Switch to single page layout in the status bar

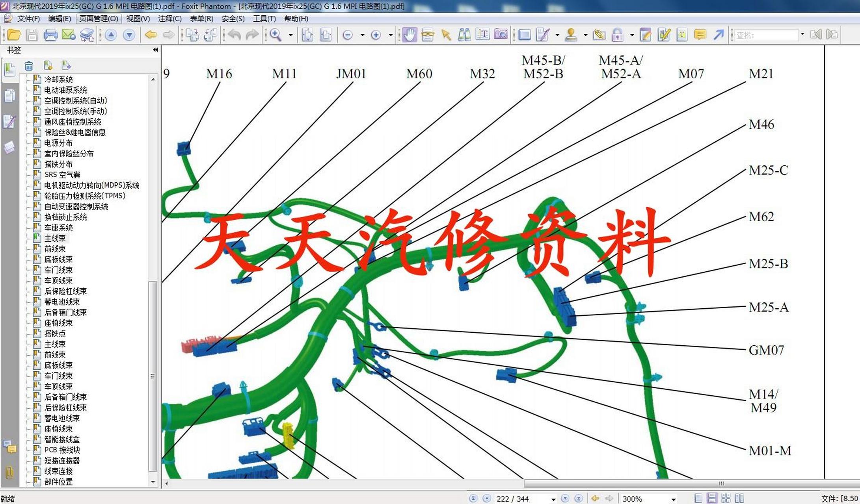(x=698, y=498)
